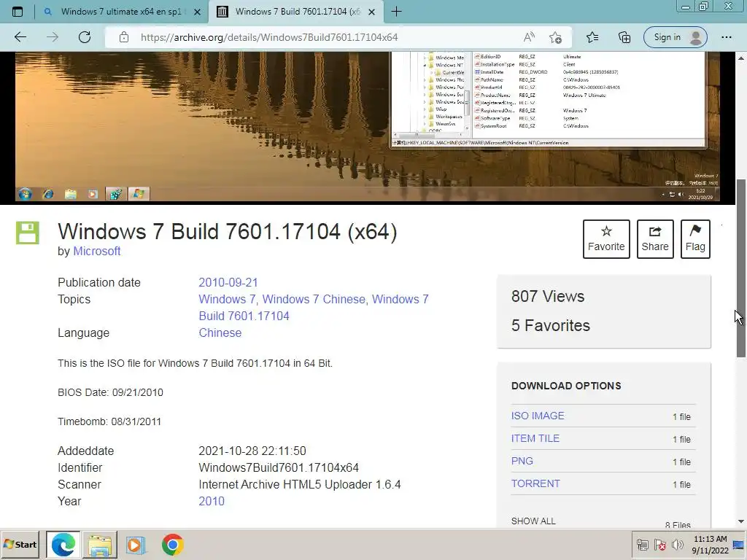The image size is (747, 560).
Task: Open publication date 2010-09-21 link
Action: 228,282
